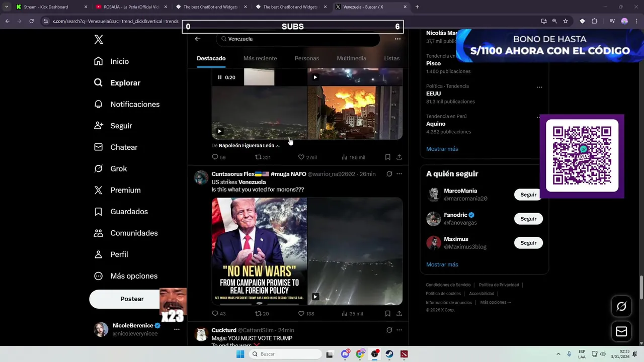Open Premium in sidebar
This screenshot has height=362, width=644.
point(117,190)
